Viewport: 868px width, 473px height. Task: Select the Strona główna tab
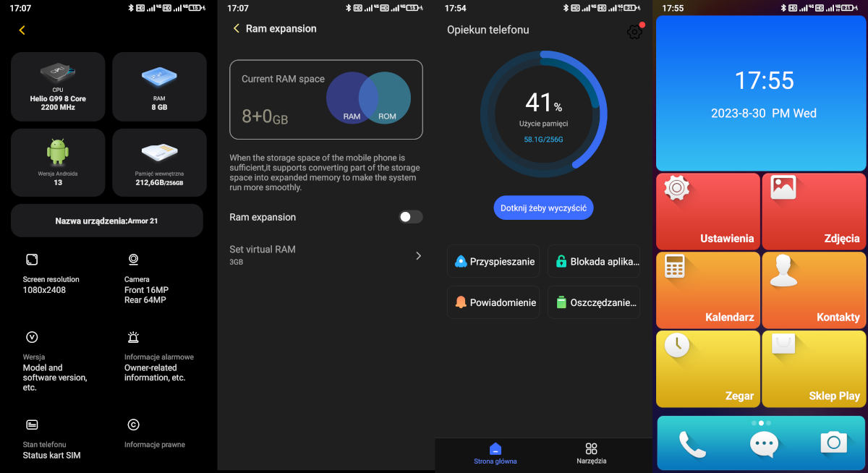(x=495, y=453)
